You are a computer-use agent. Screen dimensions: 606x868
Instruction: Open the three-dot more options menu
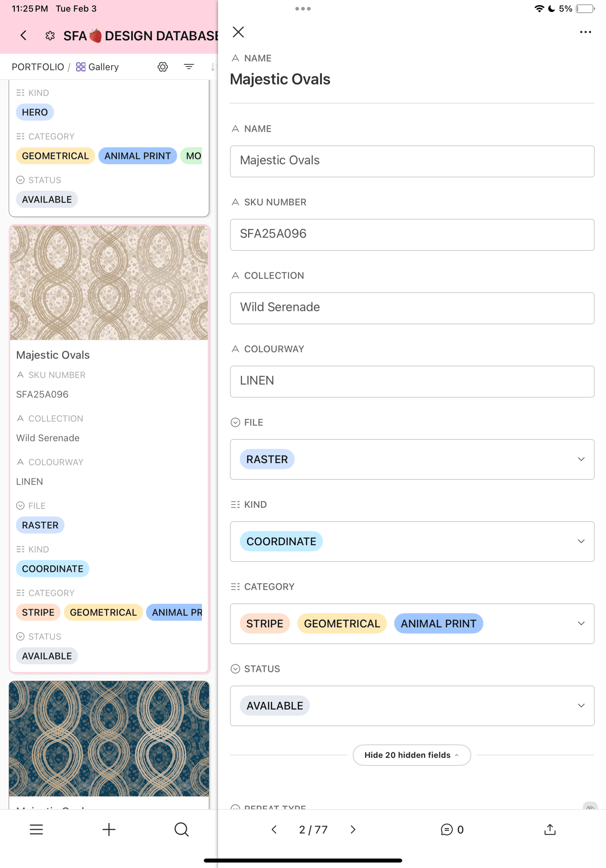point(585,32)
